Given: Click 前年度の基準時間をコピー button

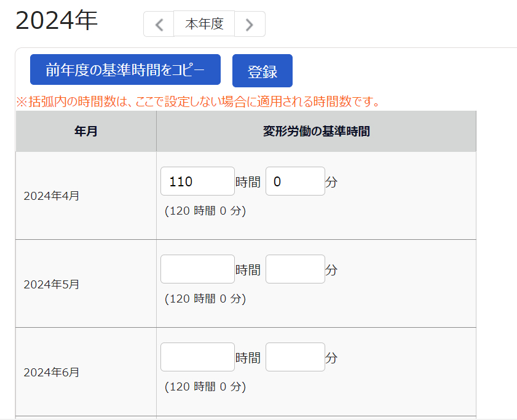Looking at the screenshot, I should tap(125, 69).
